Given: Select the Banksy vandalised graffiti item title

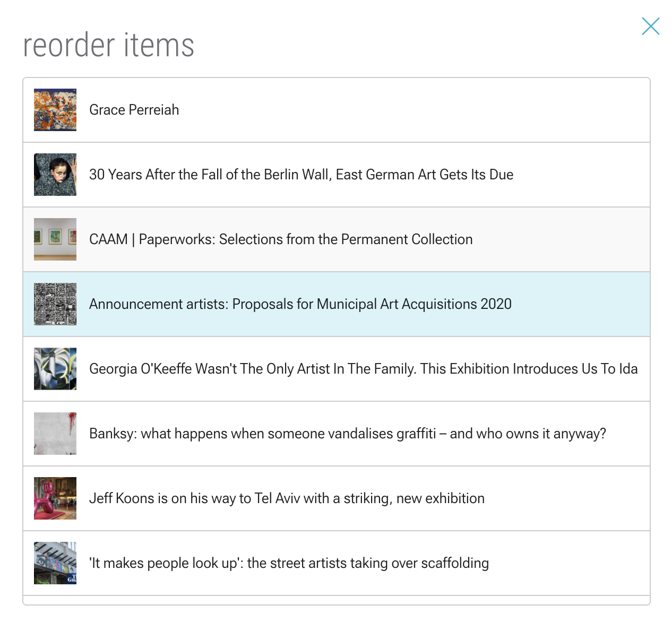Looking at the screenshot, I should click(x=348, y=434).
